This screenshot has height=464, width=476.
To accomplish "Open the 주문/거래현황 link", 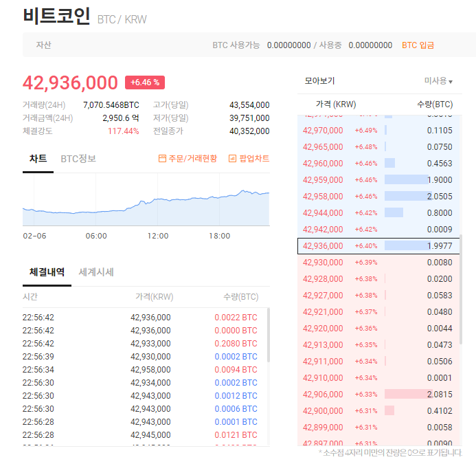I will pos(188,158).
